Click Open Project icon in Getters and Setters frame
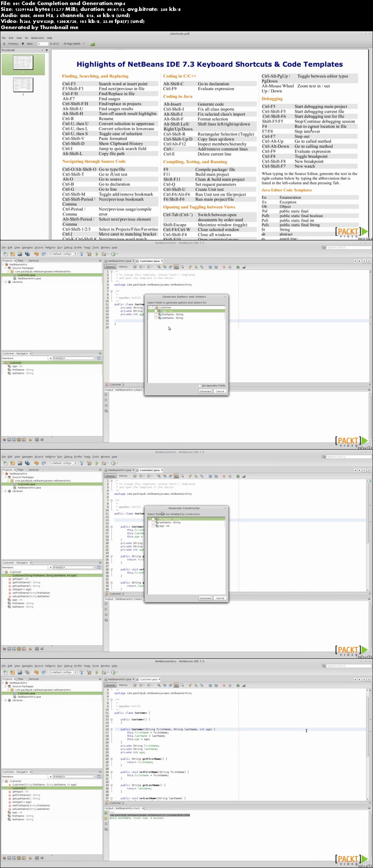 pyautogui.click(x=20, y=254)
